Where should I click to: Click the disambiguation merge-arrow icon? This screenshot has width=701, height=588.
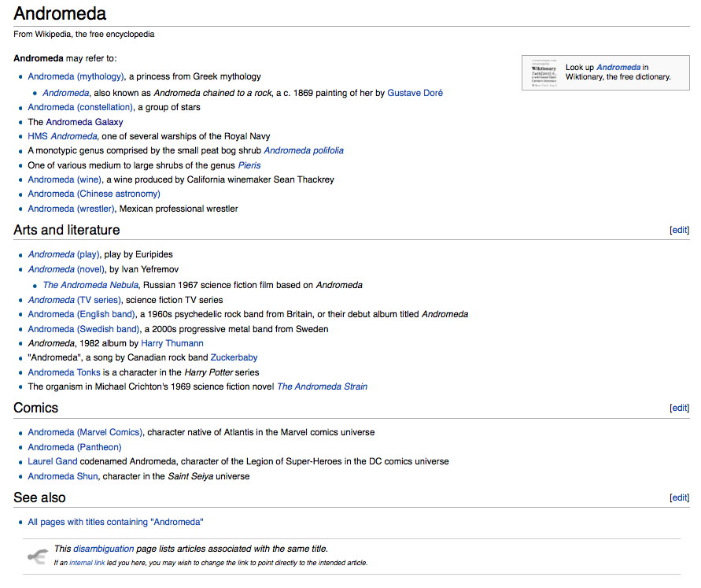(38, 556)
